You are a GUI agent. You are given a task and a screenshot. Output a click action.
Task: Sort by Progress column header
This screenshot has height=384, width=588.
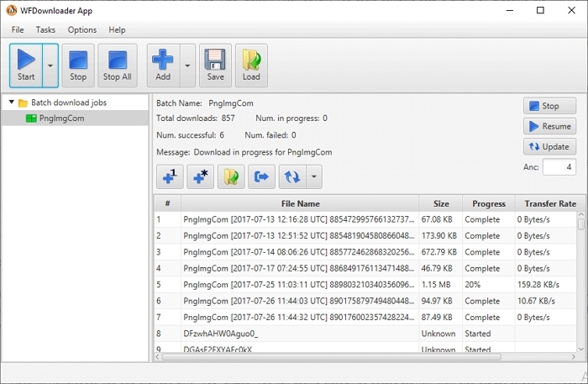coord(489,203)
